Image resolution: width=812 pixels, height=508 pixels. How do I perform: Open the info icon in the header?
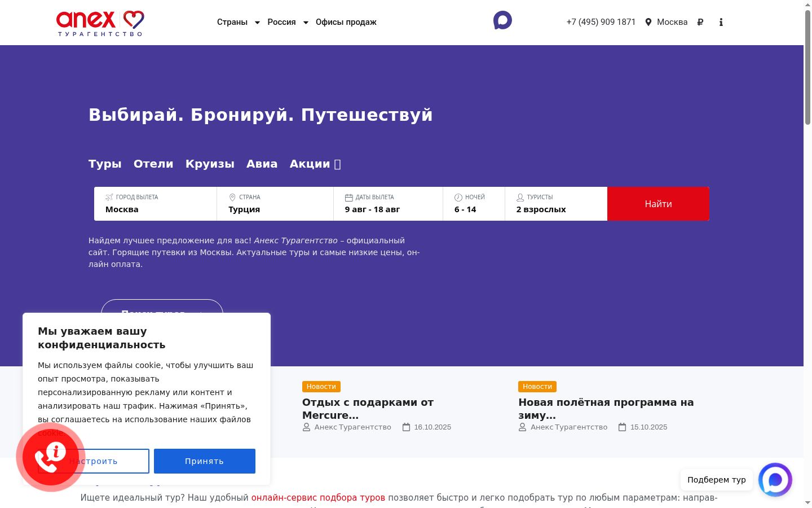pyautogui.click(x=721, y=22)
